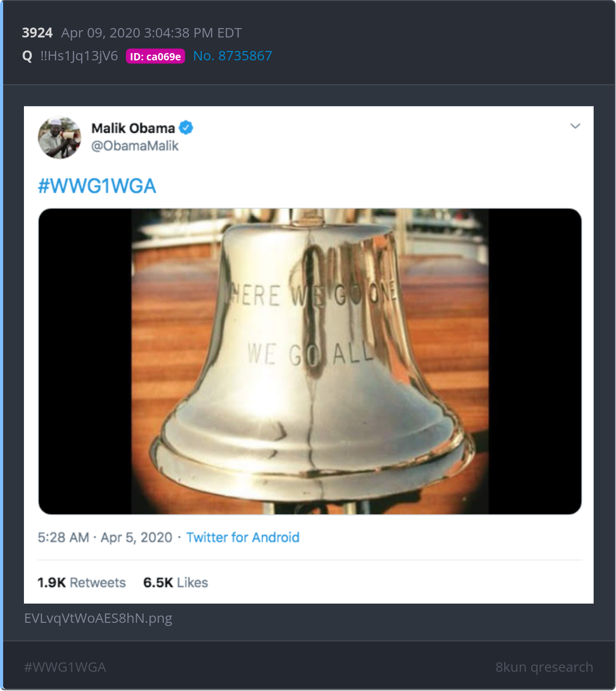The width and height of the screenshot is (616, 691).
Task: Show the 6.5K Likes list
Action: point(175,582)
